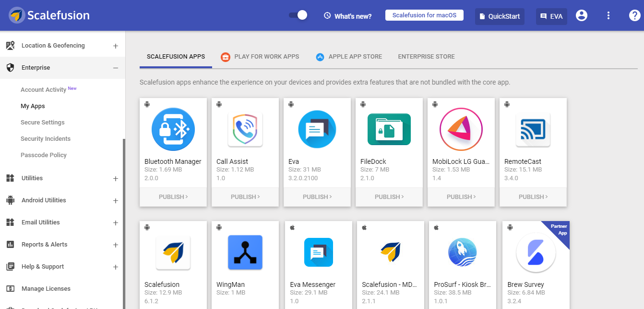Click the Eva Messenger app name
This screenshot has height=309, width=644.
tap(313, 284)
